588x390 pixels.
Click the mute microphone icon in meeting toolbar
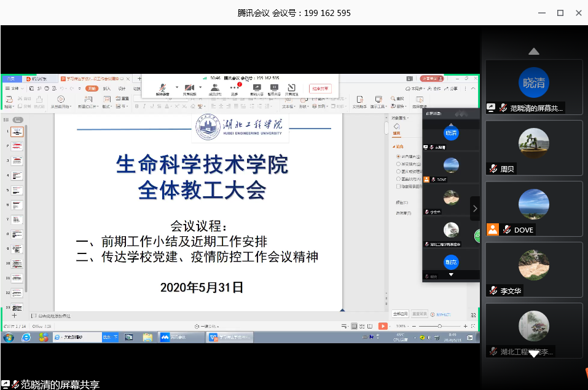[x=162, y=88]
